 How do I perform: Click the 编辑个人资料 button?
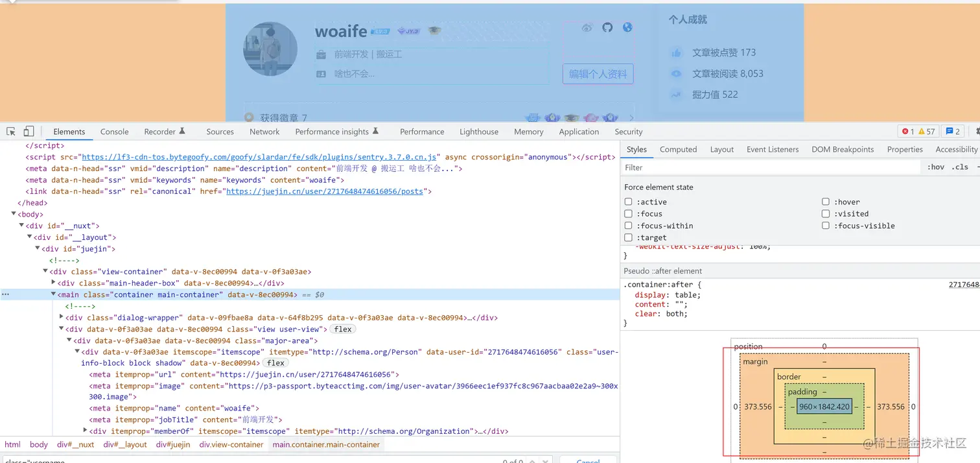pos(598,74)
